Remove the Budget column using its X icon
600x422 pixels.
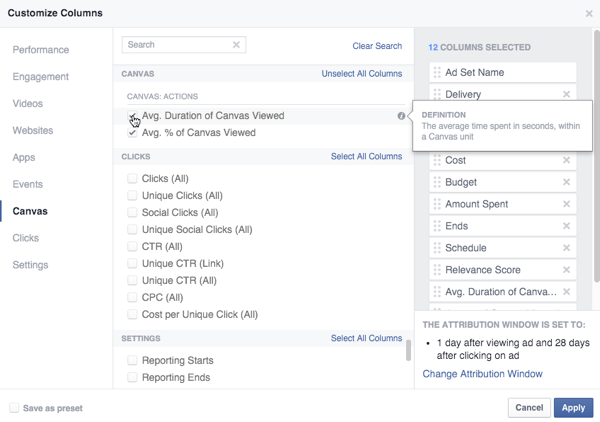click(566, 183)
